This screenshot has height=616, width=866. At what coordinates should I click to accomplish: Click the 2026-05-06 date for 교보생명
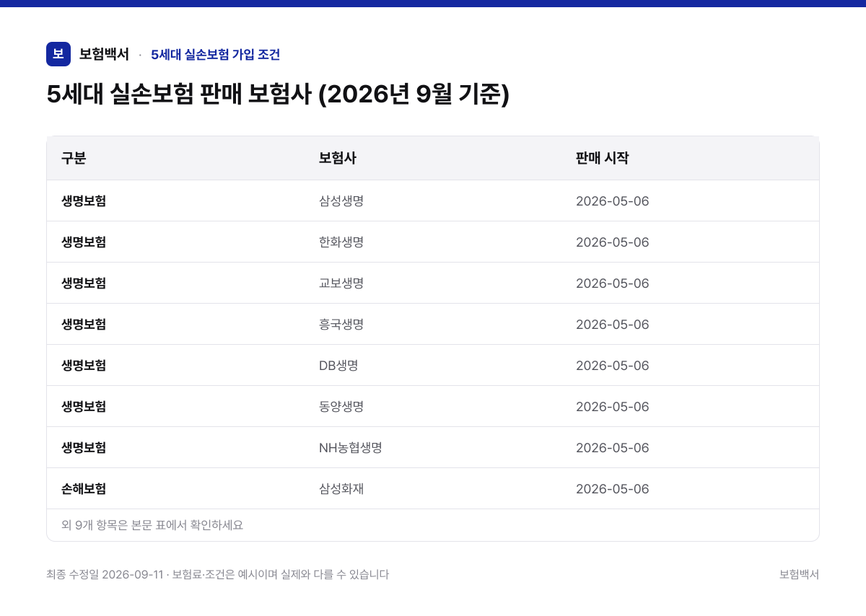click(x=613, y=283)
